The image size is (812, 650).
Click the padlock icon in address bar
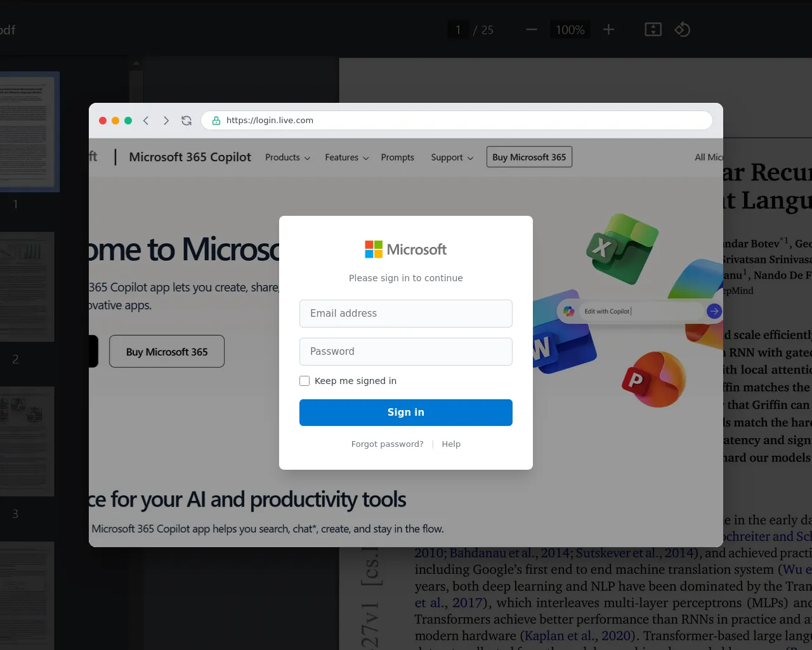pos(216,121)
